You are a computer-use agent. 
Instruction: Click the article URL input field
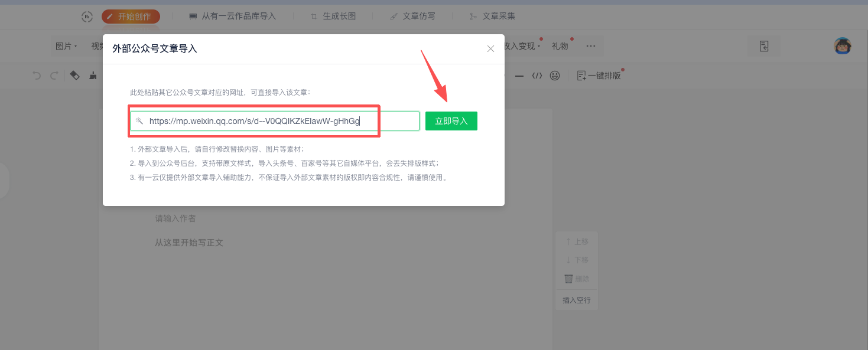coord(275,121)
